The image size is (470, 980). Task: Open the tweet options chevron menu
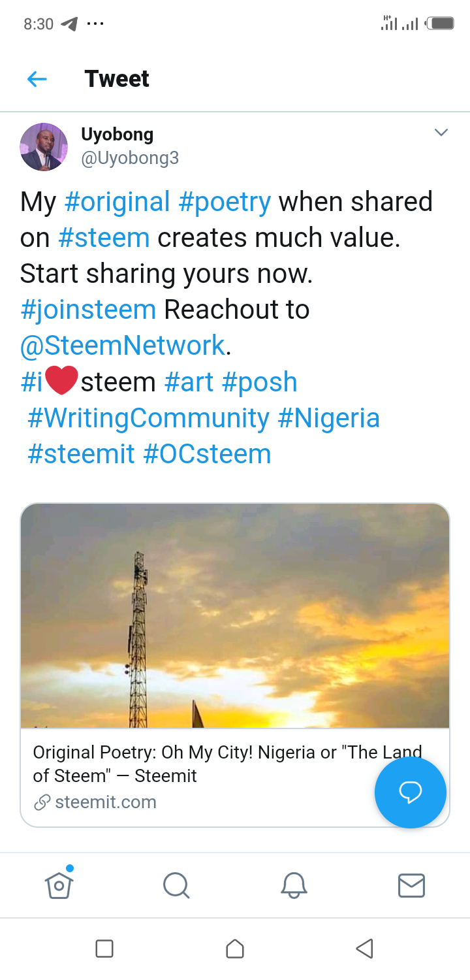(x=441, y=133)
